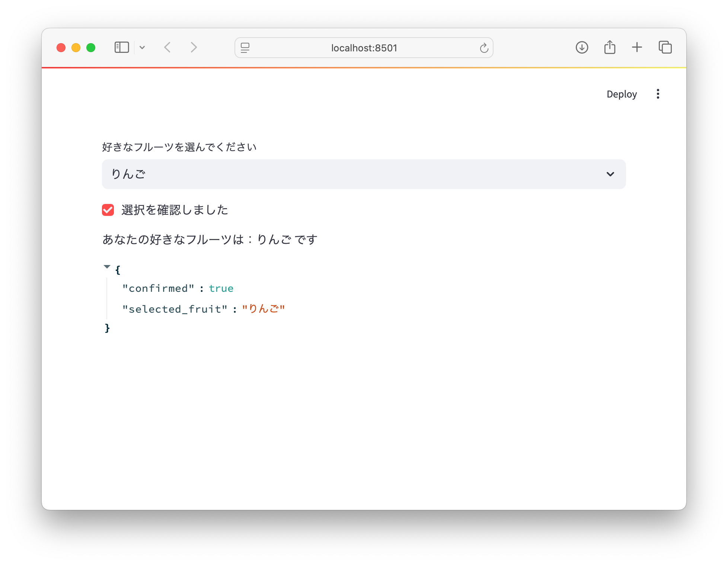Collapse the JSON output disclosure triangle

(x=107, y=266)
